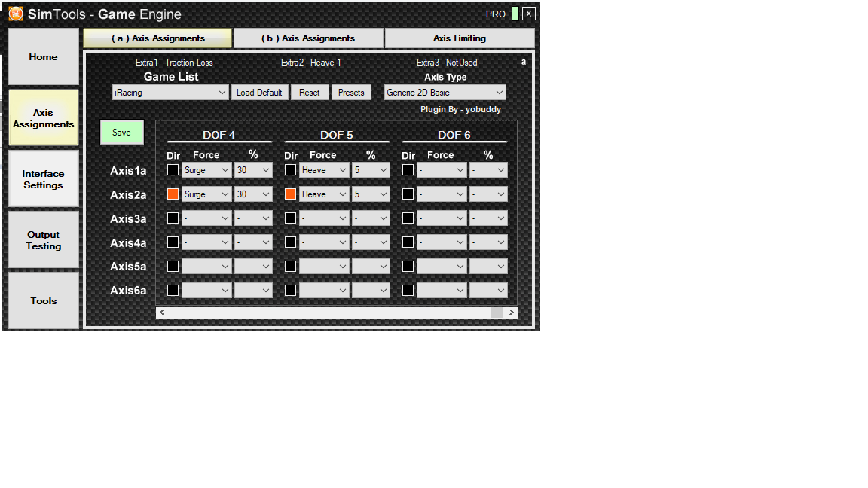868x488 pixels.
Task: Click the PRO label
Action: tap(496, 14)
